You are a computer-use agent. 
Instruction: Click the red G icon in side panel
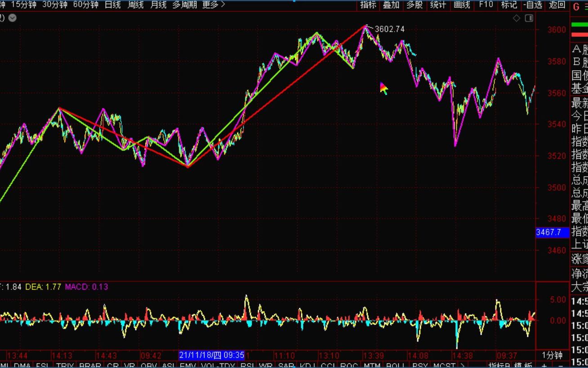click(576, 7)
